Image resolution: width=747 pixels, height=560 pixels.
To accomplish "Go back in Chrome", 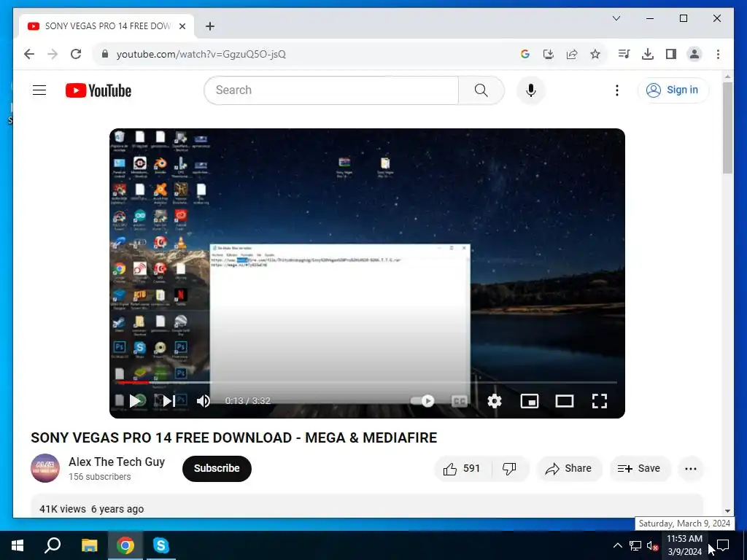I will pos(29,54).
